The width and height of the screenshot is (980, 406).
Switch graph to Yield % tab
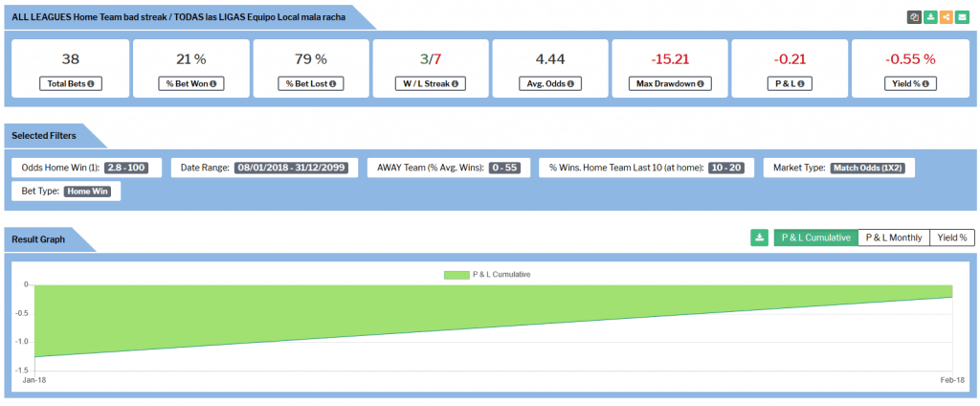(x=952, y=237)
